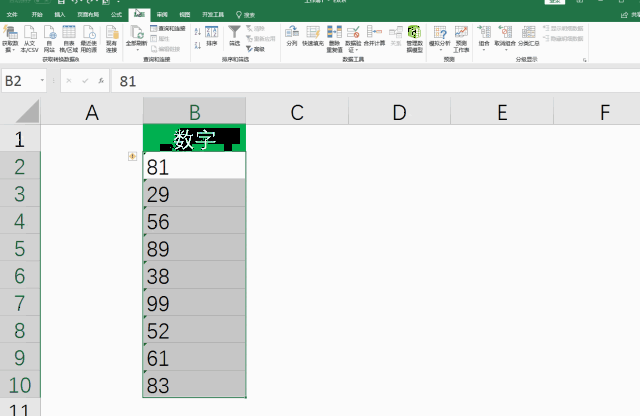Click the 快速填充 (Flash Fill) icon
Screen dimensions: 640x416
pyautogui.click(x=313, y=33)
